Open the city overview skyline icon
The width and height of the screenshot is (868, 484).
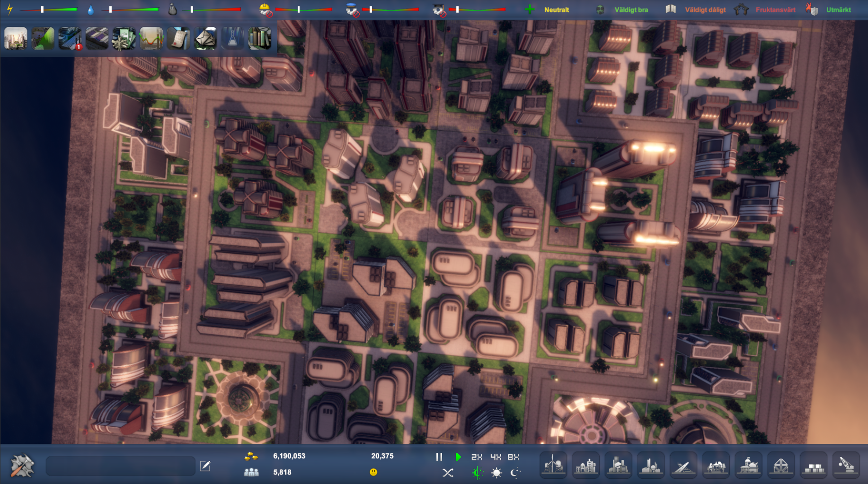pyautogui.click(x=16, y=38)
